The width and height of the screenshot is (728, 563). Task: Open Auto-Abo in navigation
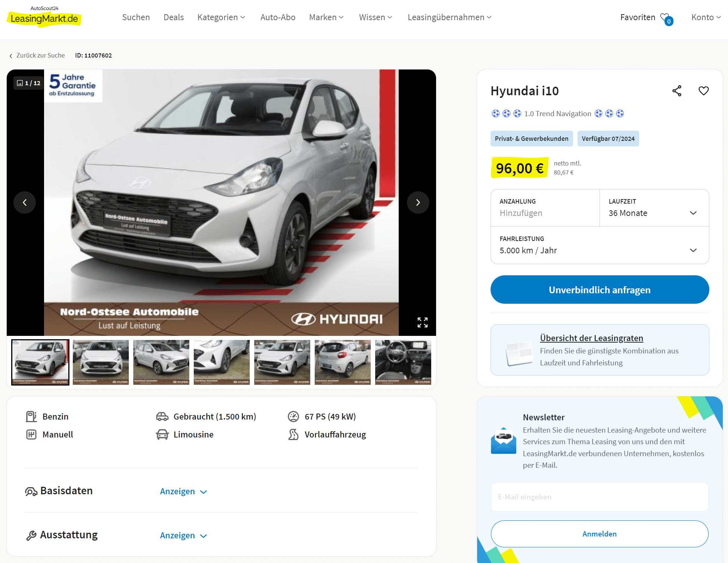278,17
